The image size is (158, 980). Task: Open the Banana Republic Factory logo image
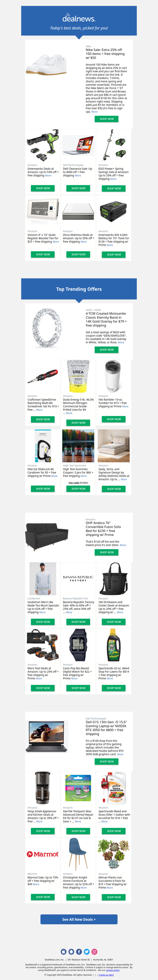[78, 579]
